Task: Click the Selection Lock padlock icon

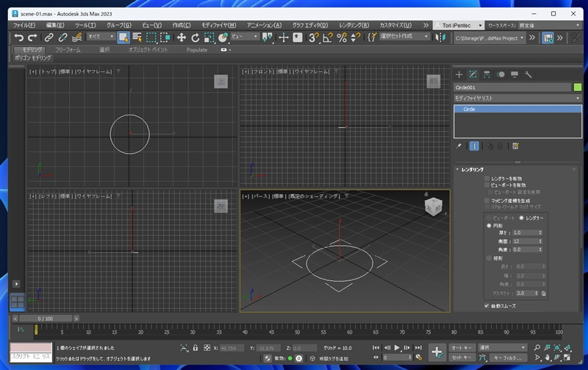Action: click(196, 348)
